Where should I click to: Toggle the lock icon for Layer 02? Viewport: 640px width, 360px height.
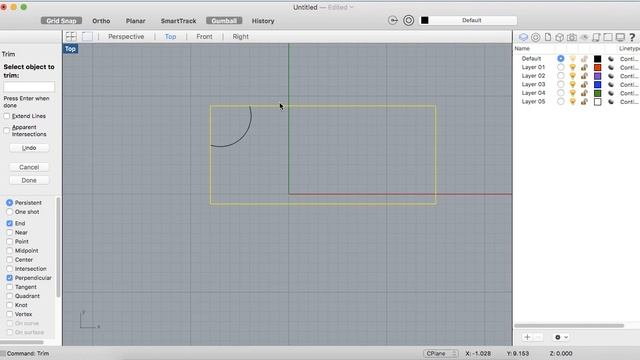click(x=584, y=76)
